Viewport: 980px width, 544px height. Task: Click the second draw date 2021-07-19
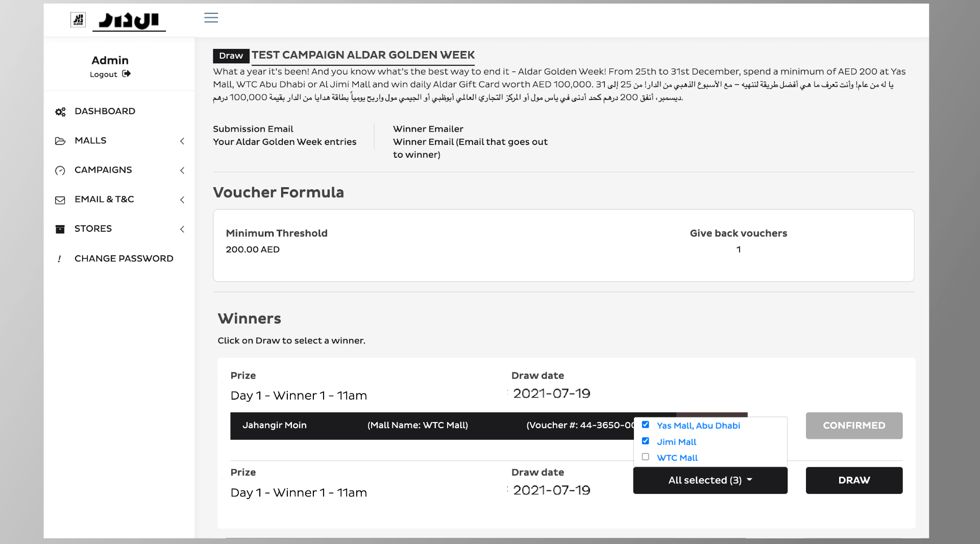coord(552,490)
